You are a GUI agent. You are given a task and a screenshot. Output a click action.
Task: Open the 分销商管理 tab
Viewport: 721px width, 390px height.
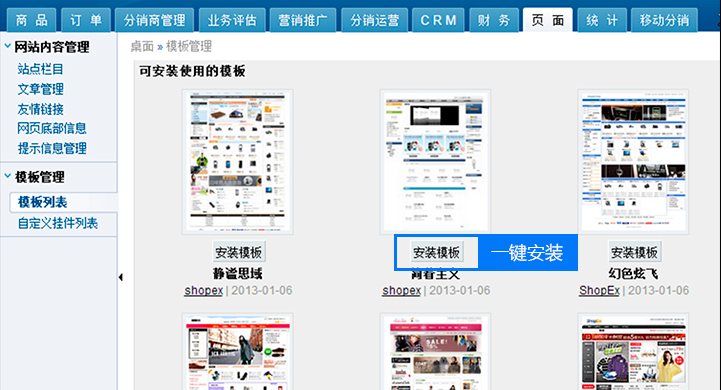click(154, 20)
